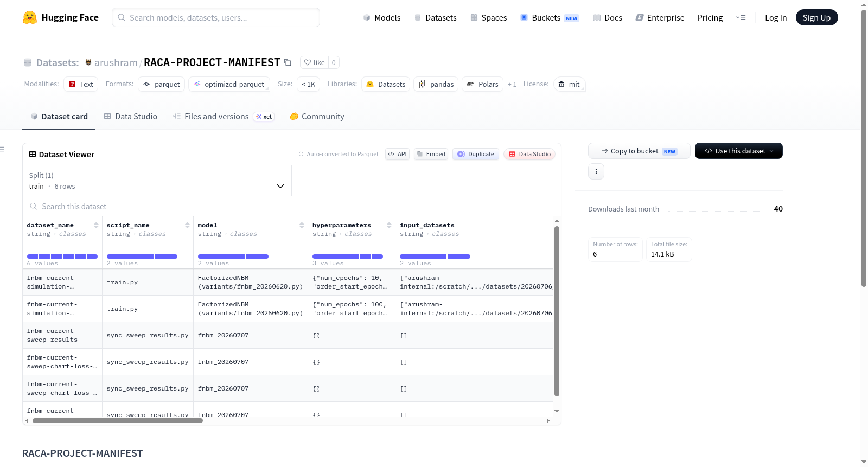The width and height of the screenshot is (868, 467).
Task: Select the <1K size tag
Action: 309,84
